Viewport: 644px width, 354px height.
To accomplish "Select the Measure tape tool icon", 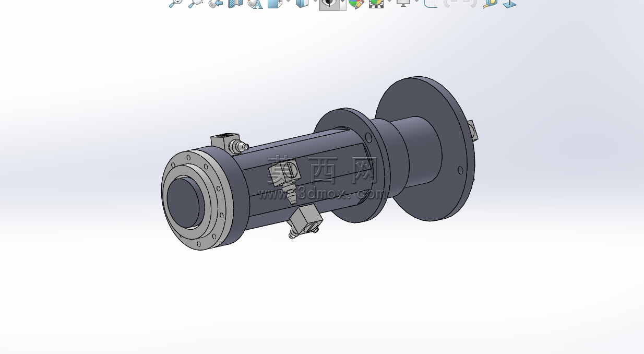I will [490, 3].
